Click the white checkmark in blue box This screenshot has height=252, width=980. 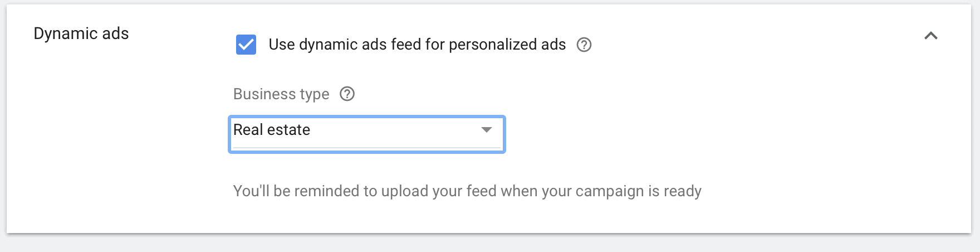pos(246,45)
